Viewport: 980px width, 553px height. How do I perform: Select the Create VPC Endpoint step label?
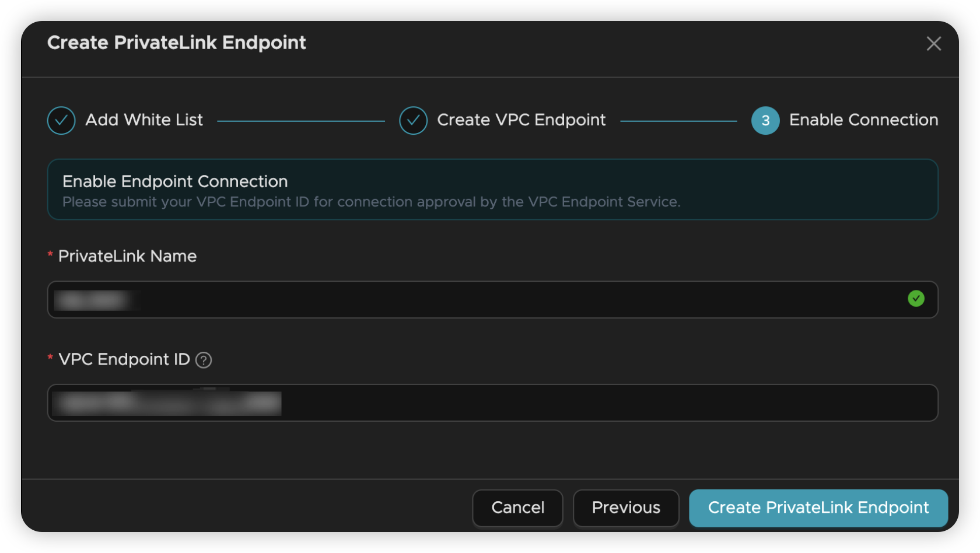click(x=521, y=120)
